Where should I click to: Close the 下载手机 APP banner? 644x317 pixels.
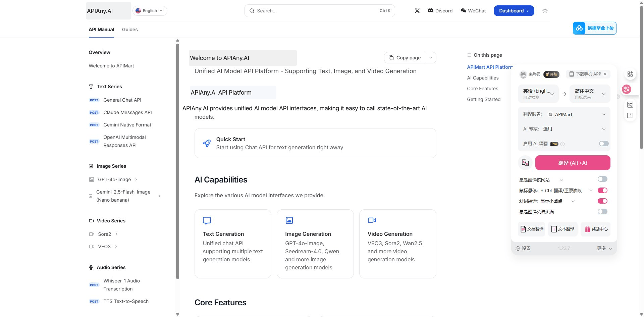point(605,74)
